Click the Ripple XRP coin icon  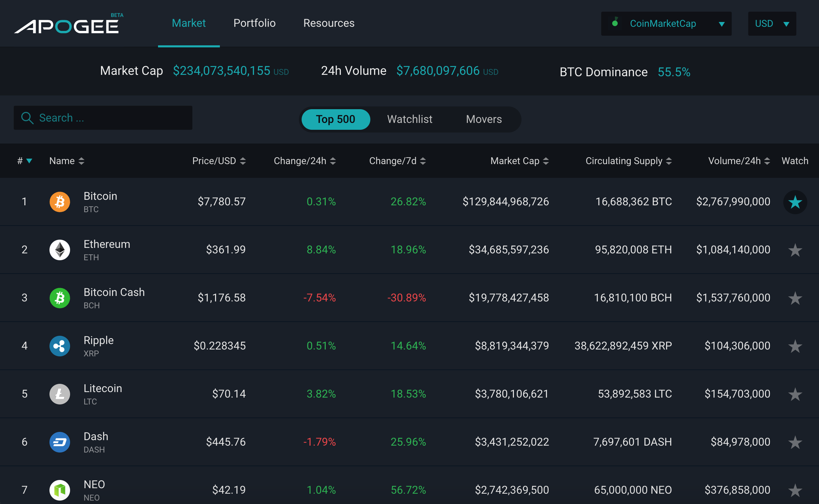click(60, 346)
